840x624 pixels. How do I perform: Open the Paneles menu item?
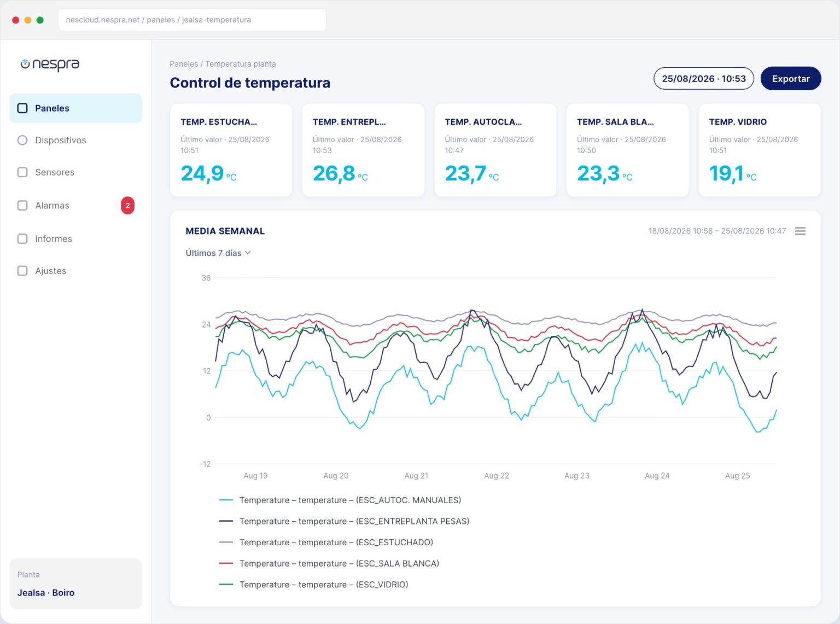point(75,108)
